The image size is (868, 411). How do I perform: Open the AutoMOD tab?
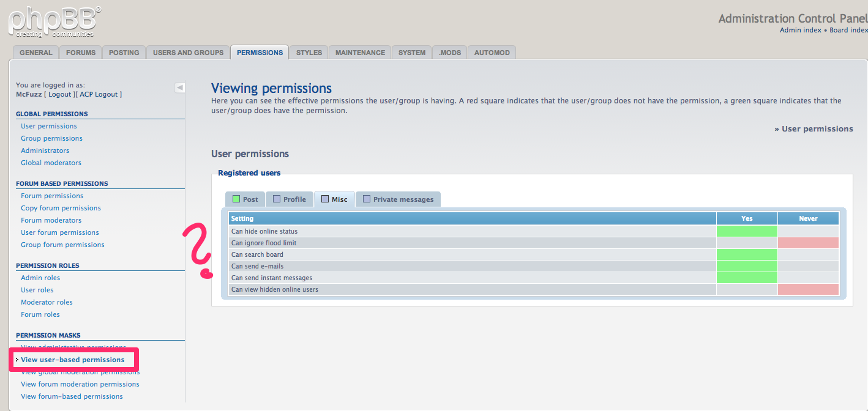pyautogui.click(x=492, y=53)
